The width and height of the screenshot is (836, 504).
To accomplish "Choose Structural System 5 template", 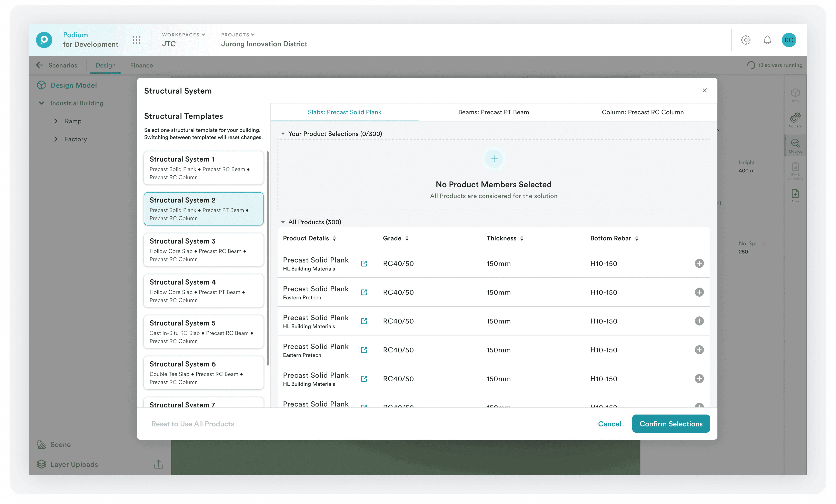I will (203, 332).
